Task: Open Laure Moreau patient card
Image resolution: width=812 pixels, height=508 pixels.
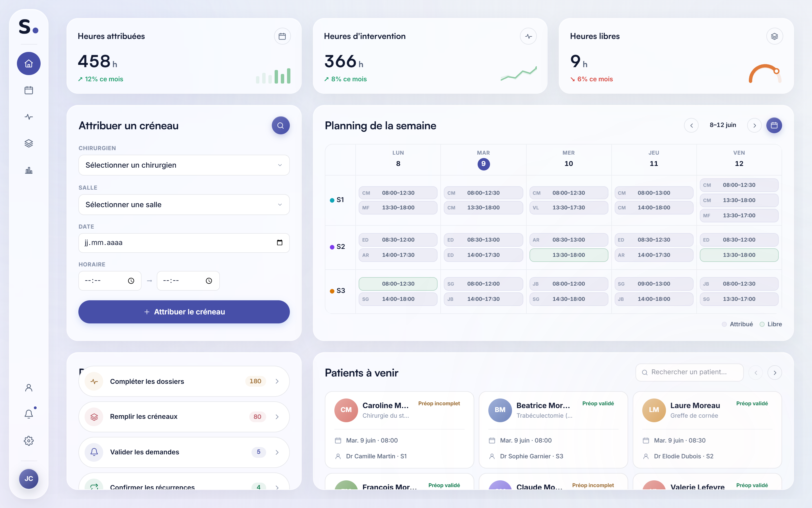Action: (707, 430)
